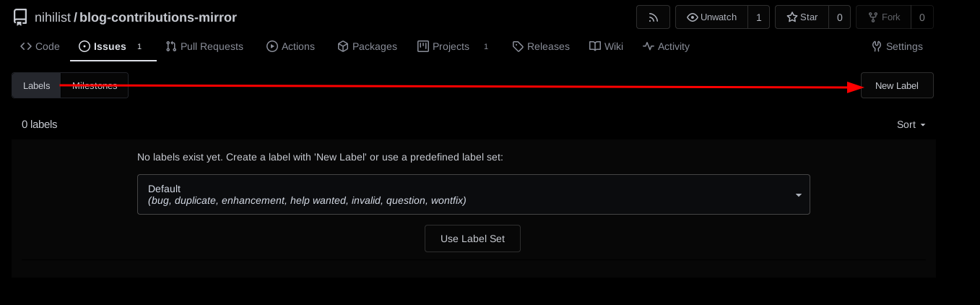Image resolution: width=980 pixels, height=305 pixels.
Task: Switch to the Pull Requests tab
Action: [204, 46]
